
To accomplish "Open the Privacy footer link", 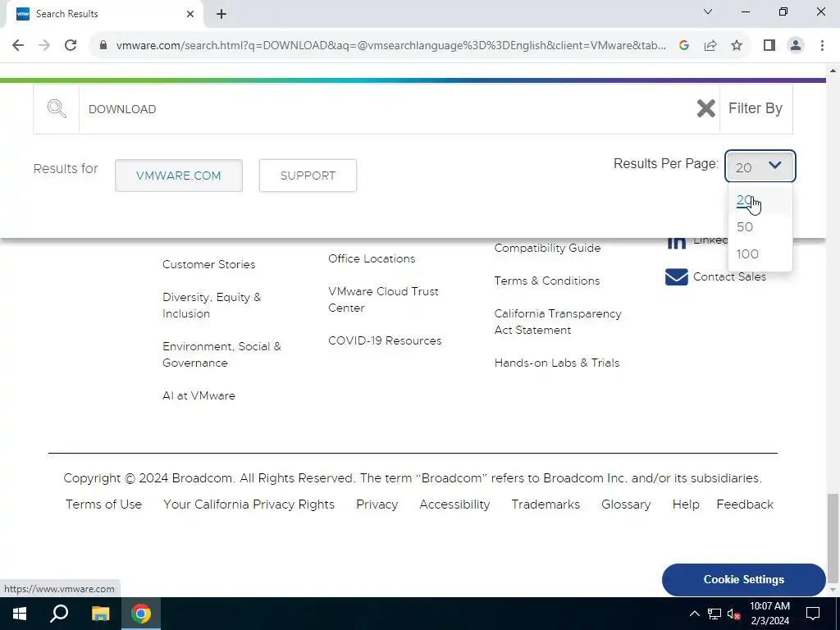I will click(377, 504).
